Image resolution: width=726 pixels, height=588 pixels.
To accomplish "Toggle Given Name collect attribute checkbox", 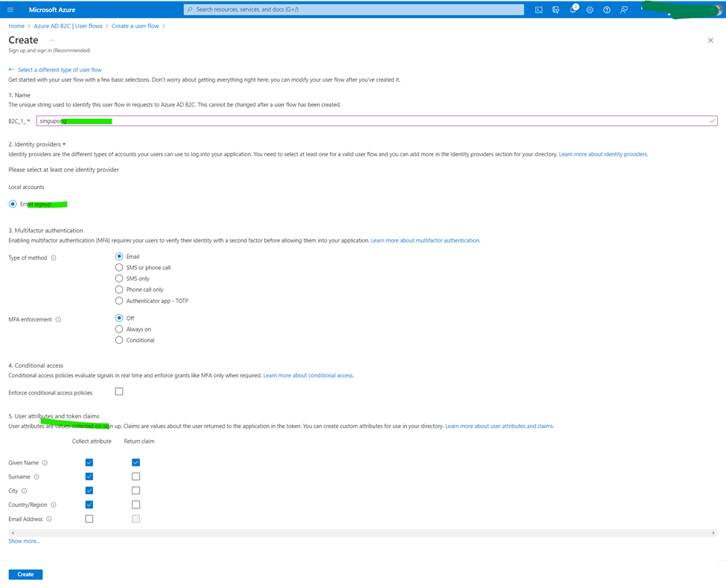I will (x=89, y=462).
